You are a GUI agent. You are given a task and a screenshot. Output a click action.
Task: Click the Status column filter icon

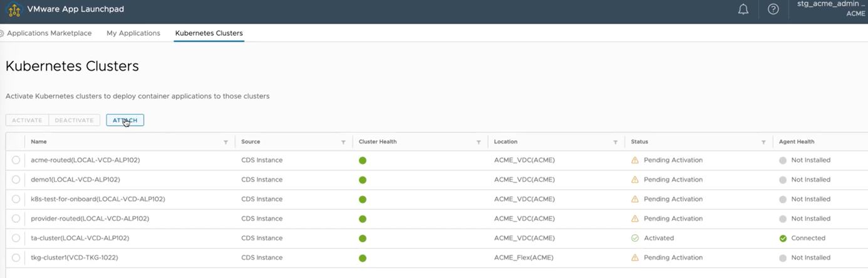[x=763, y=142]
